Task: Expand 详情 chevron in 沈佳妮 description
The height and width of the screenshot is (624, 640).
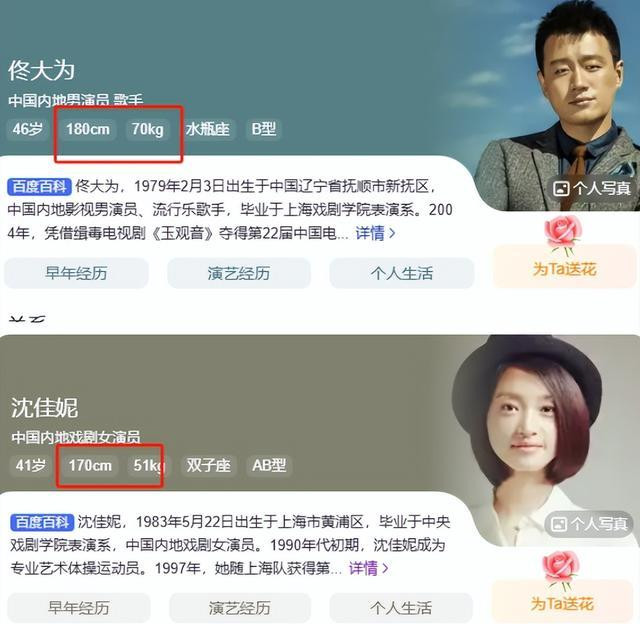Action: (x=385, y=568)
